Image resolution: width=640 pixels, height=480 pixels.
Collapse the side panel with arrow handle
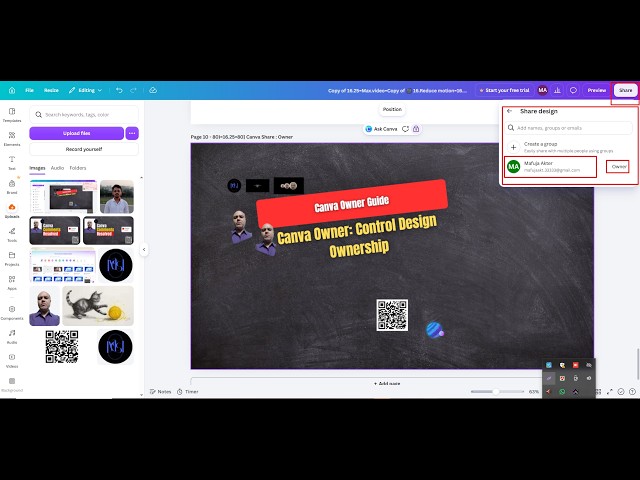(144, 249)
